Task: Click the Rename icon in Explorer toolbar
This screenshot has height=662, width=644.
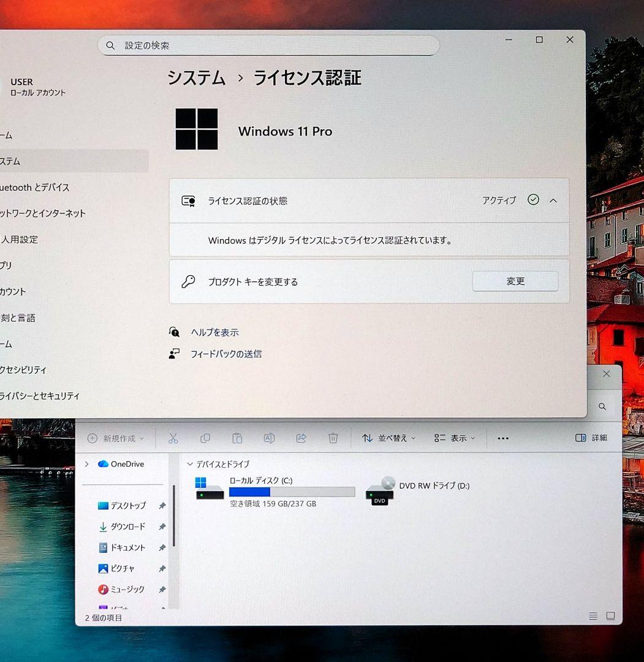Action: 269,438
